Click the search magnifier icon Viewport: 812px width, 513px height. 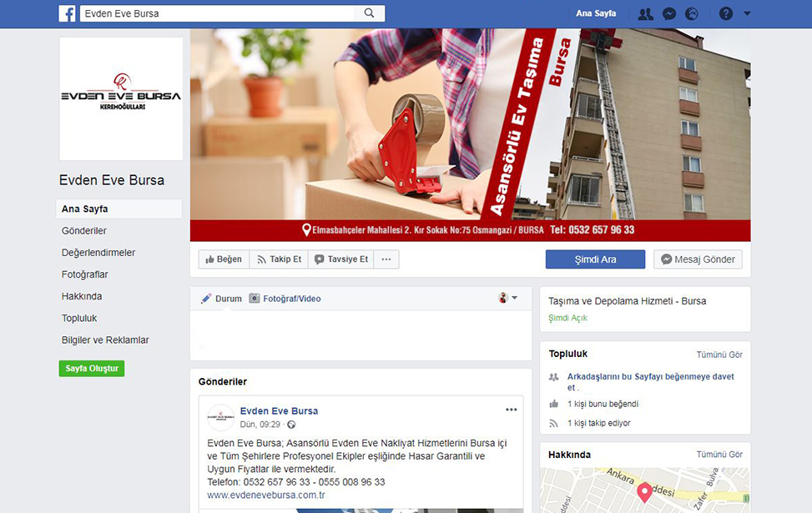(x=370, y=13)
